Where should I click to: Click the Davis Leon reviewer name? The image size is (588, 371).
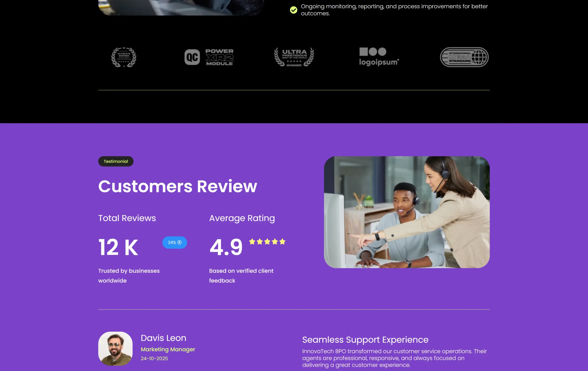[163, 338]
